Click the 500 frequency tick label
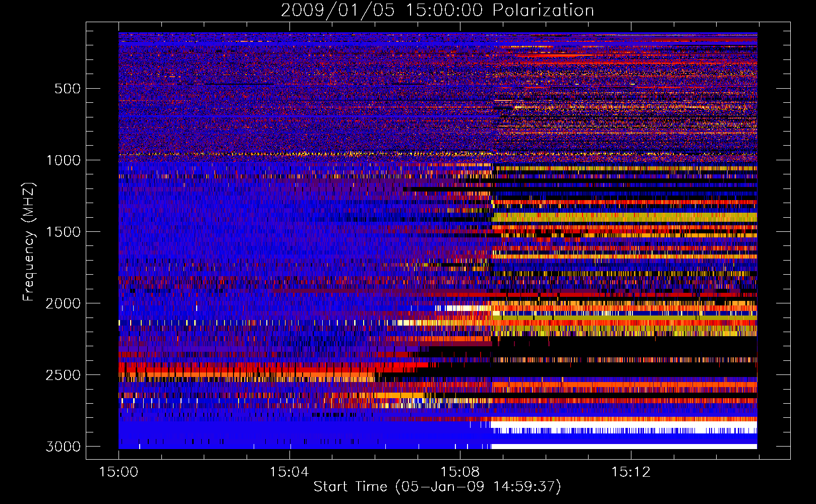Screen dimensions: 816x504 pyautogui.click(x=68, y=89)
